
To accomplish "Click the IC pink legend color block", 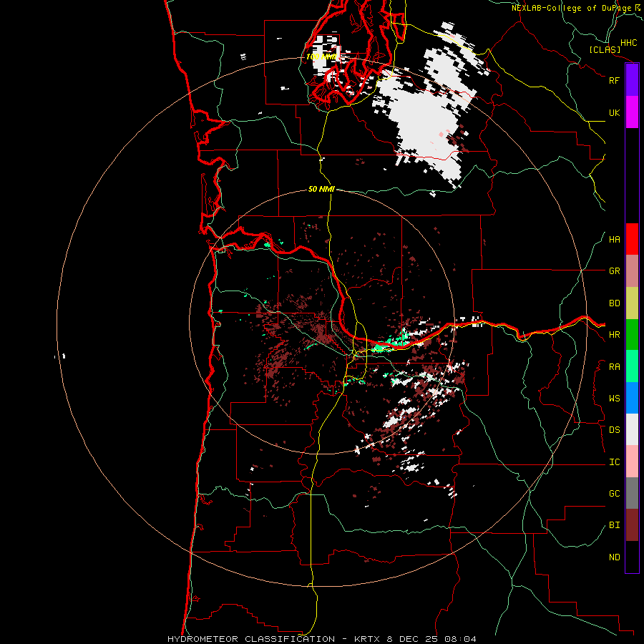I will 632,462.
